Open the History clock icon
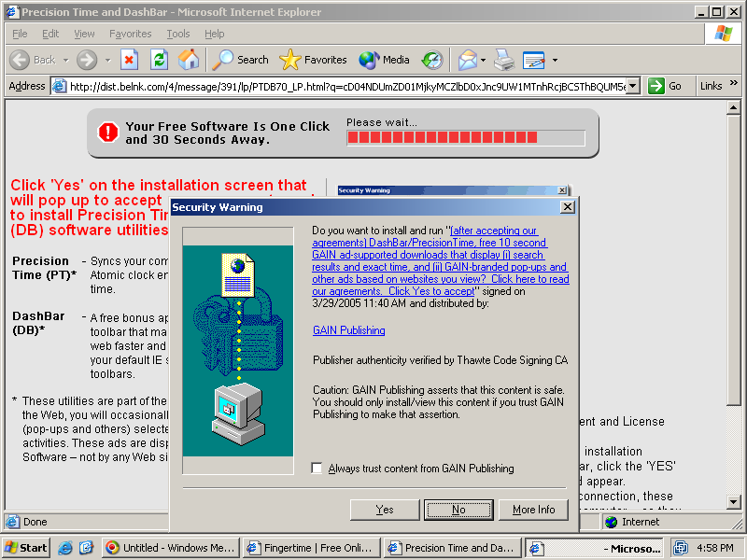This screenshot has height=560, width=747. coord(432,60)
